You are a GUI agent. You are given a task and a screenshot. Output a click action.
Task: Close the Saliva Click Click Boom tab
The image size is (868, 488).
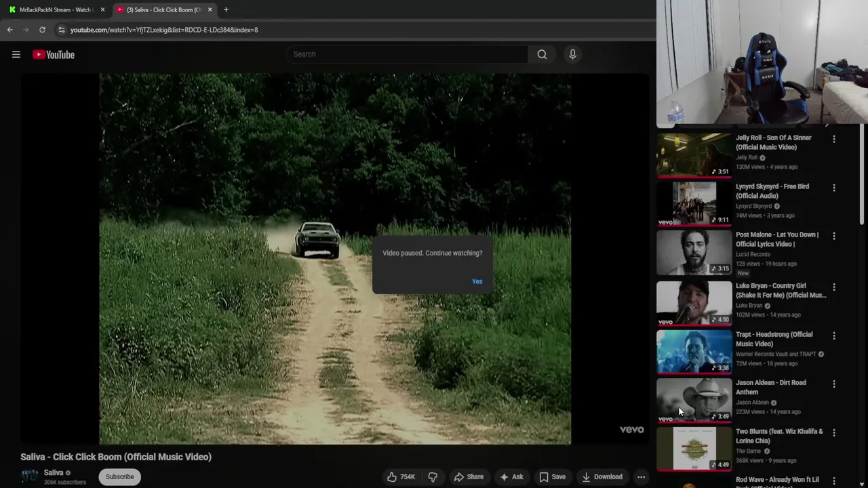click(x=210, y=9)
